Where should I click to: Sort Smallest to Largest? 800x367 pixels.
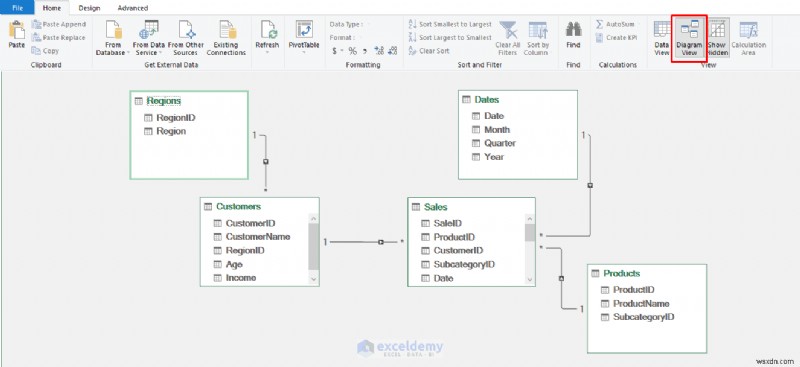click(x=450, y=24)
